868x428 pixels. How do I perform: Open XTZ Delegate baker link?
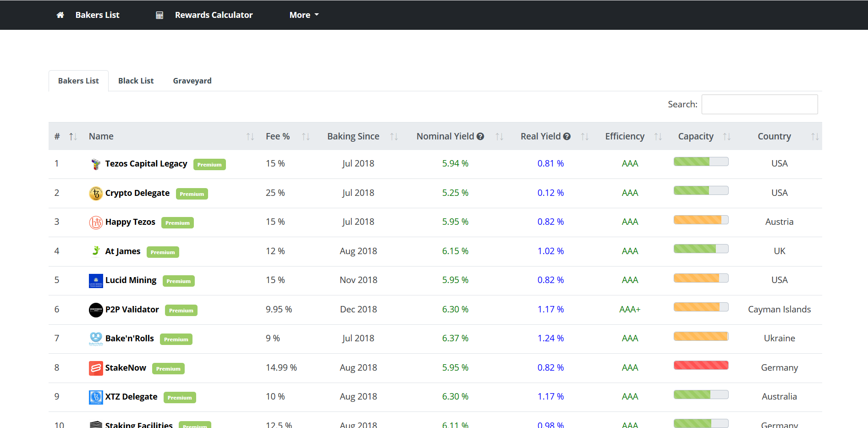coord(131,397)
